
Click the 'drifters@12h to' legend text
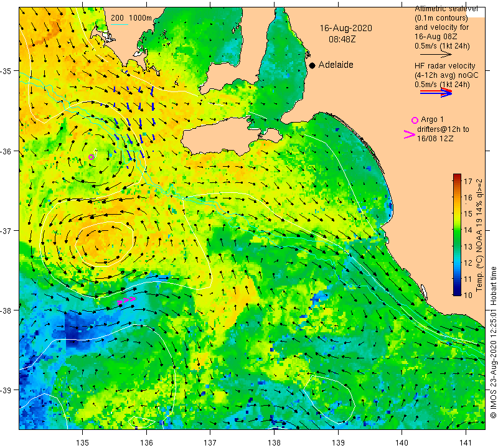[x=443, y=129]
